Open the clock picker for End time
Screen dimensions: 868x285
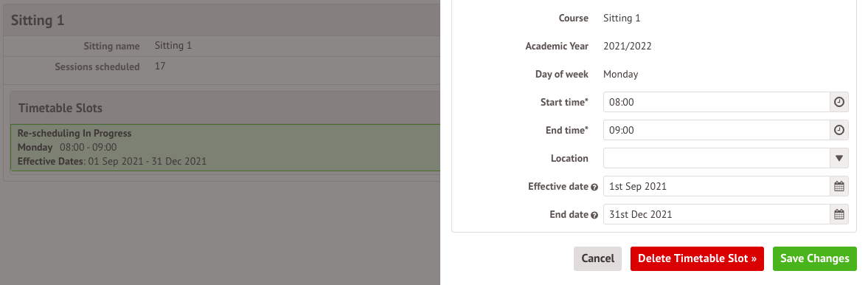tap(839, 130)
